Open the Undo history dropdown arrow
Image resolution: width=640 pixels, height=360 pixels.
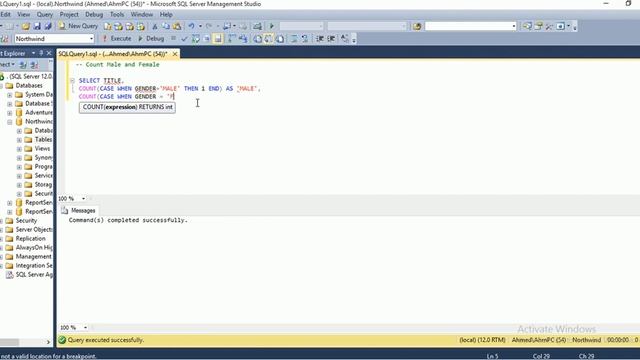click(200, 26)
